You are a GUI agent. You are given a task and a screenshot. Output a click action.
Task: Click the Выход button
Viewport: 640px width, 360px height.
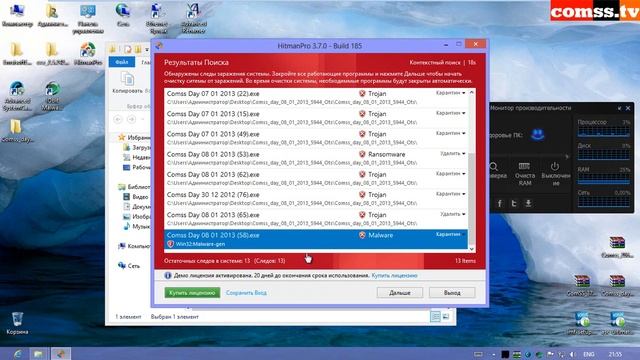[x=452, y=293]
